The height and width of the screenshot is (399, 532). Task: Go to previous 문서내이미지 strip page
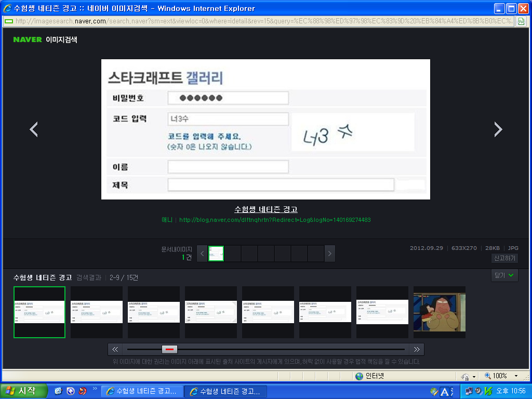click(x=202, y=254)
